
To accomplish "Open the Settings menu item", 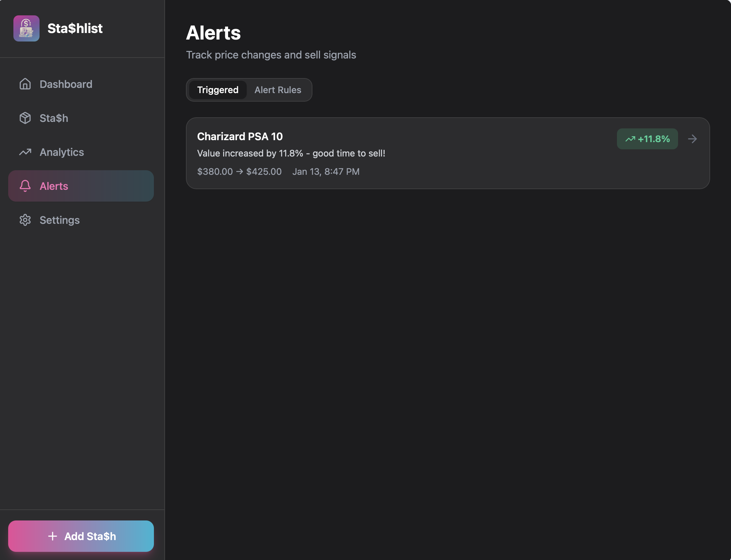I will pos(60,220).
